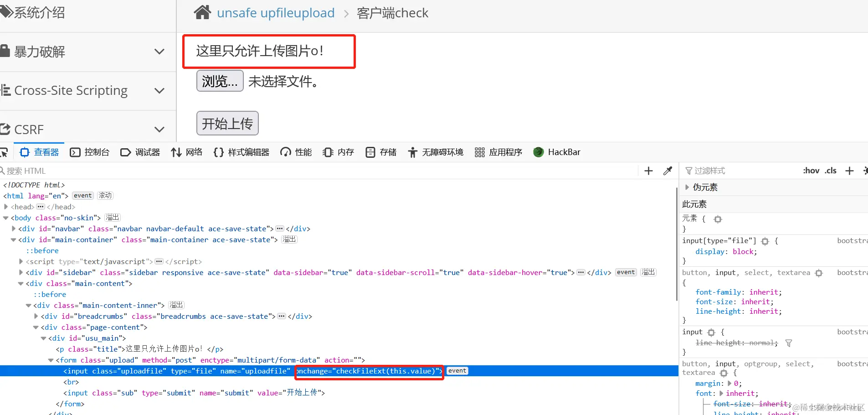Expand the div id="breadcrumbs" node

pos(36,316)
